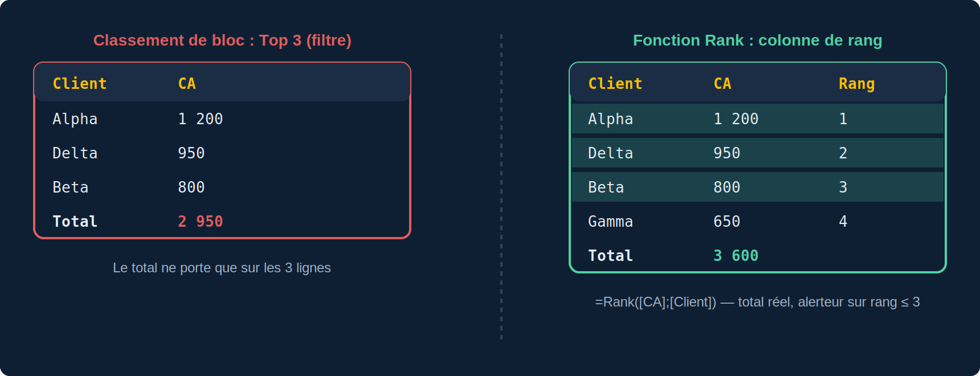Select the Client header in the Rank table
Viewport: 980px width, 376px height.
[615, 84]
